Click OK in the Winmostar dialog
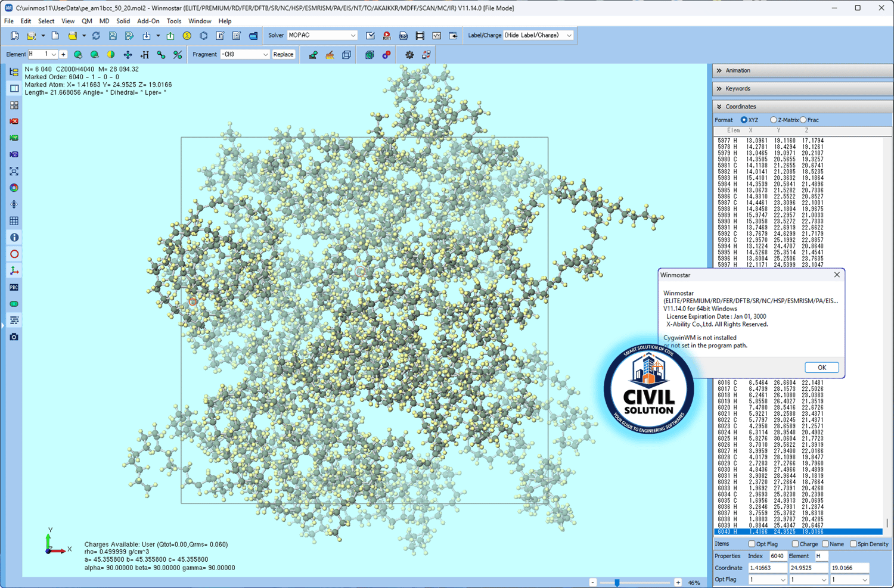The image size is (894, 588). (x=821, y=368)
